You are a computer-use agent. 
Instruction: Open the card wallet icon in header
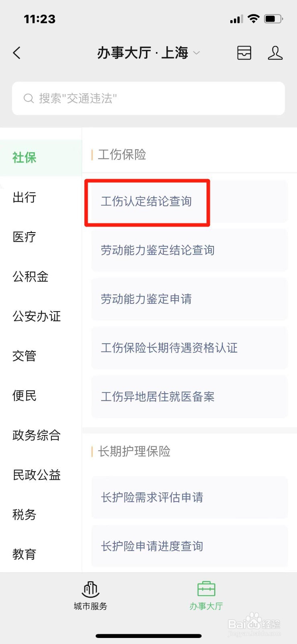(x=244, y=53)
